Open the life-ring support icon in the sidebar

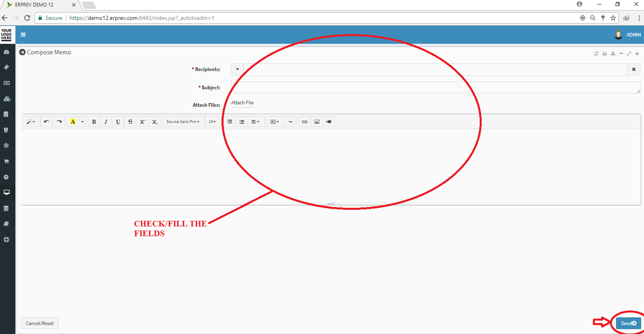click(6, 239)
